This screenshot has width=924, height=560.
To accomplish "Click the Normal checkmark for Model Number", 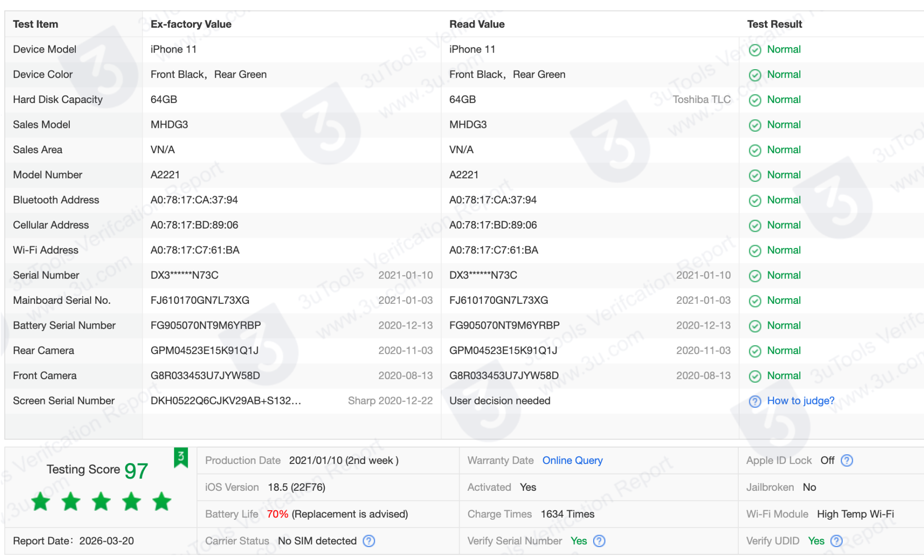I will 755,175.
